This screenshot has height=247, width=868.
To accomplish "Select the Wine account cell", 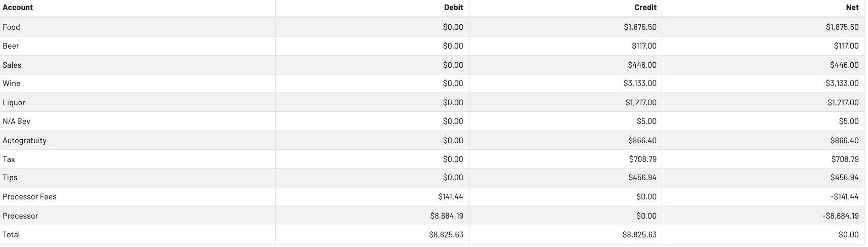I will [x=12, y=84].
